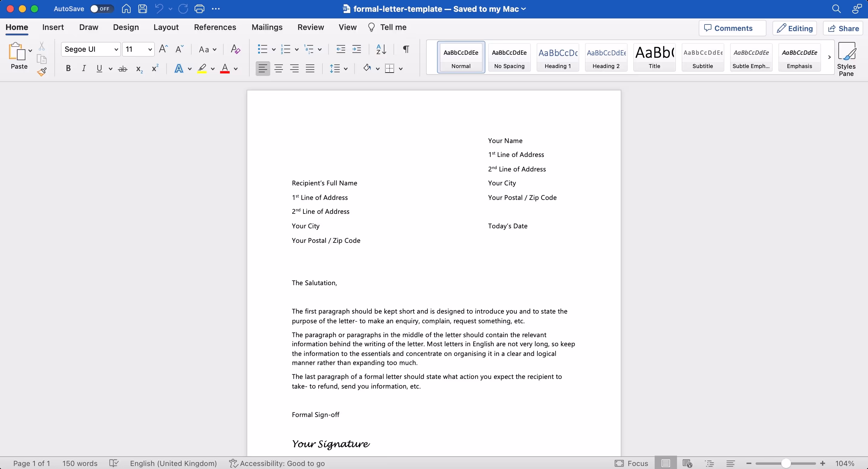868x469 pixels.
Task: Open the more options ellipsis in title bar
Action: 216,9
